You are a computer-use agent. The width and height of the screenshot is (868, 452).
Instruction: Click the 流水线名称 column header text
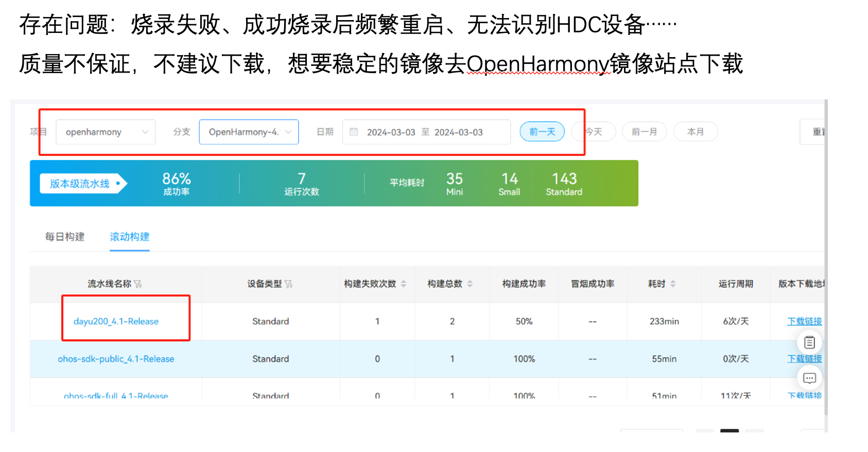coord(109,284)
